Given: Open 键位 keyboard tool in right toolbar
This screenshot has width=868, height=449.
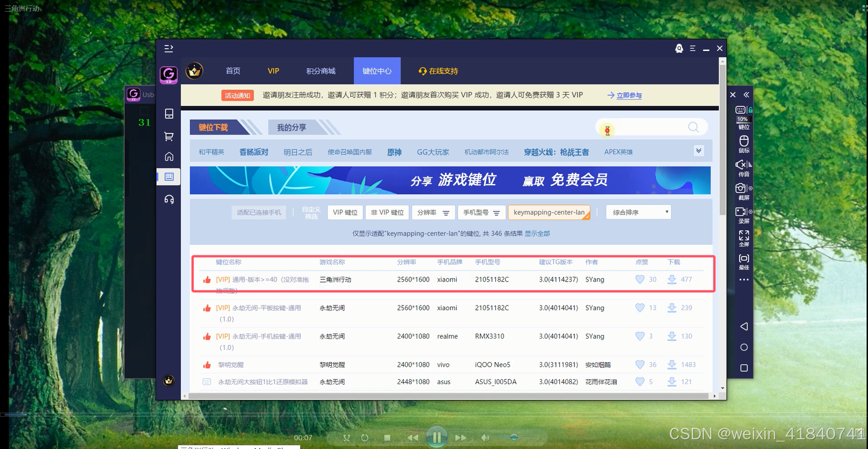Looking at the screenshot, I should coord(741,110).
